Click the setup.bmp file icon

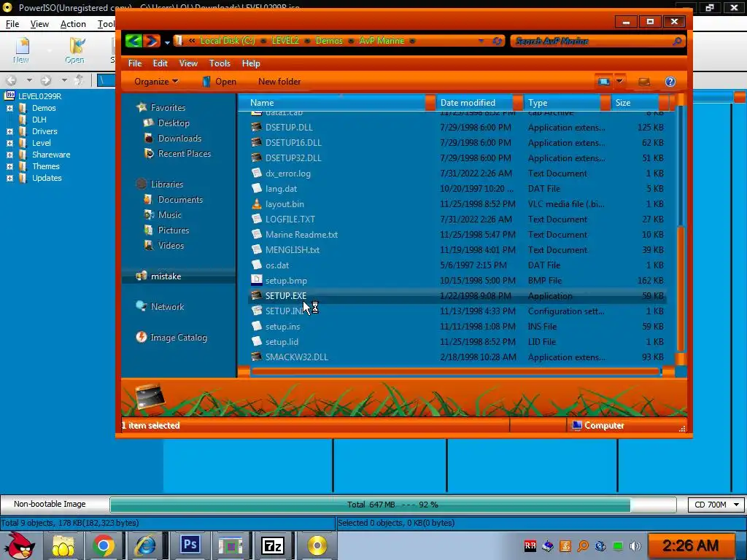(x=256, y=280)
